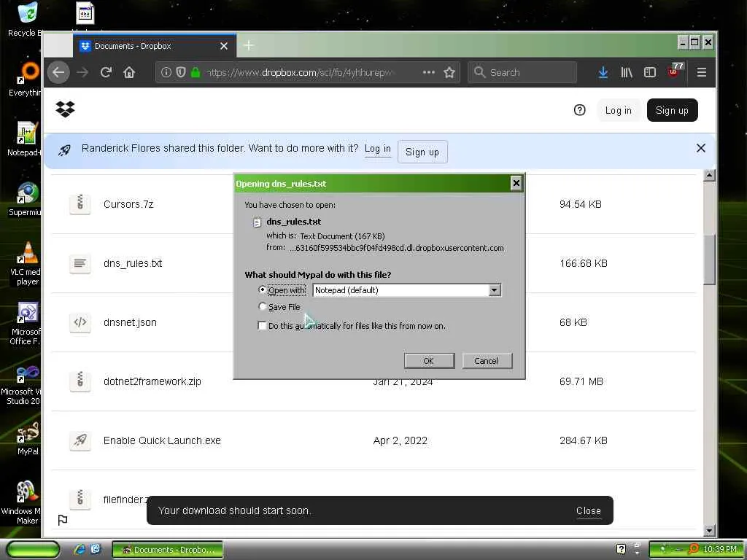Open the browser home page icon
Viewport: 747px width, 560px height.
tap(129, 72)
